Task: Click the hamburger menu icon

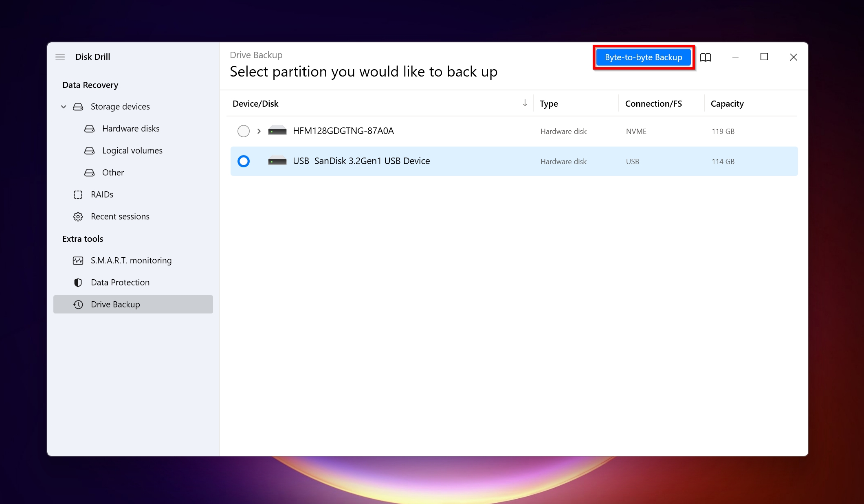Action: click(60, 57)
